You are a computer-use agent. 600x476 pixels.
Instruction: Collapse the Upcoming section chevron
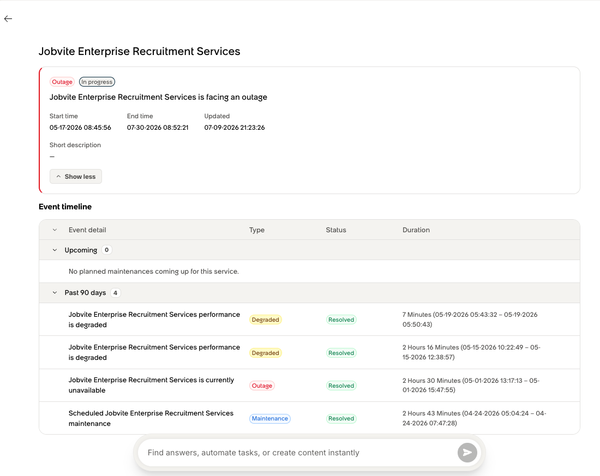(x=55, y=250)
